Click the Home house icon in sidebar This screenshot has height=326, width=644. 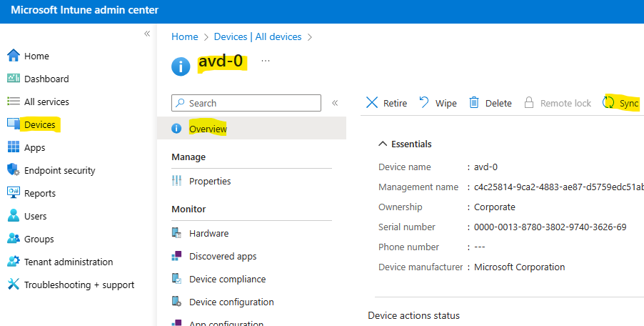pos(14,56)
